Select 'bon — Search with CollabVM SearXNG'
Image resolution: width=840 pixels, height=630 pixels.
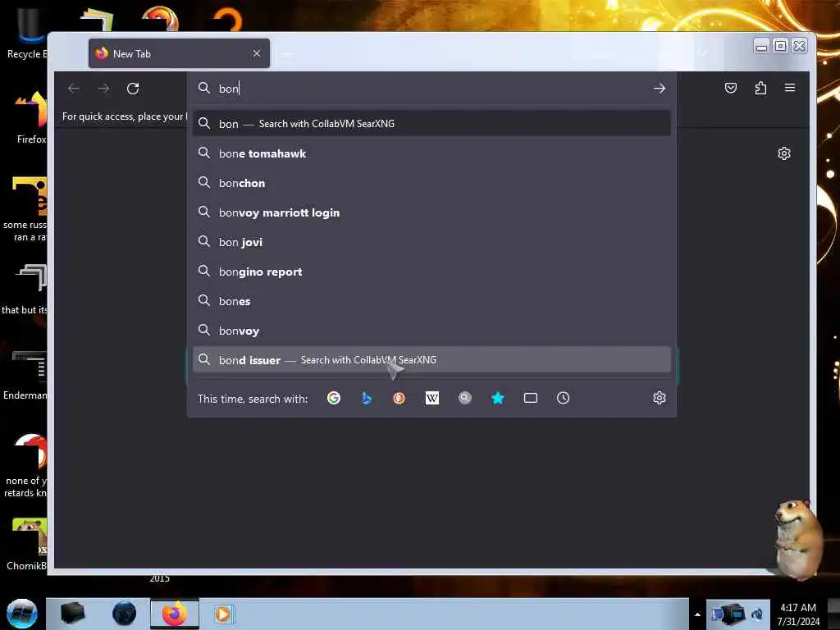tap(431, 124)
